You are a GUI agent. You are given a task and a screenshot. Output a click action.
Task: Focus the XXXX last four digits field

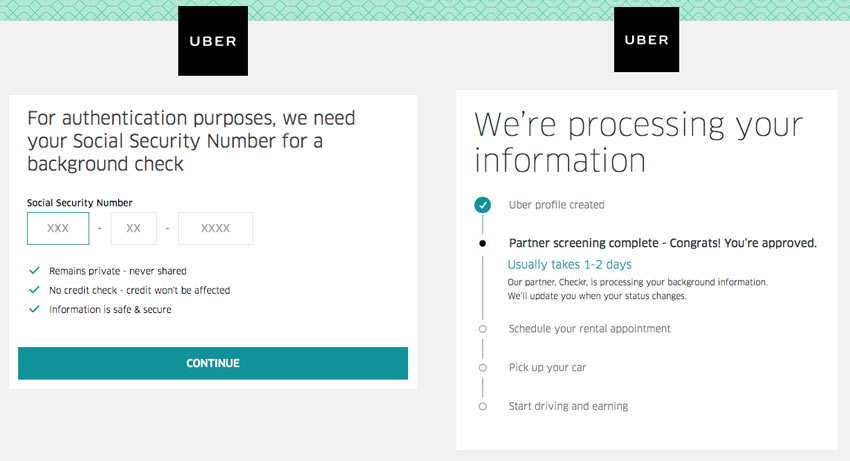tap(215, 229)
